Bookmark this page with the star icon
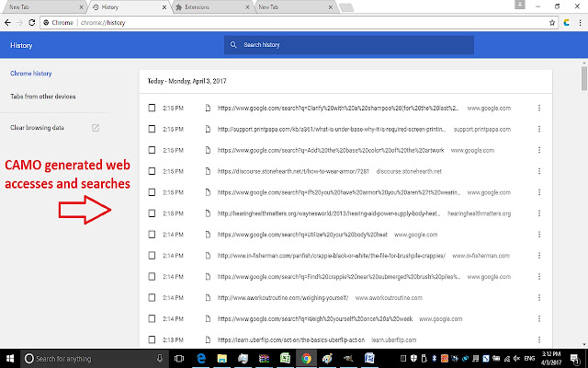588x368 pixels. (x=552, y=22)
